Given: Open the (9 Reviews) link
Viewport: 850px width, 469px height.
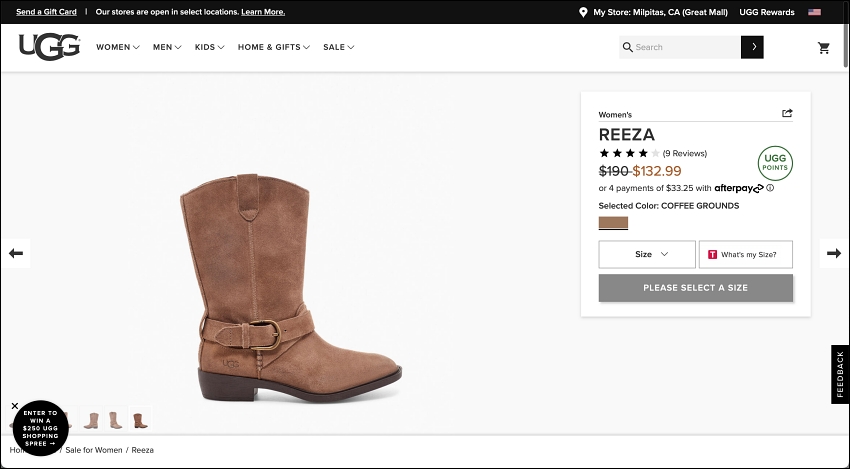Looking at the screenshot, I should click(x=685, y=153).
